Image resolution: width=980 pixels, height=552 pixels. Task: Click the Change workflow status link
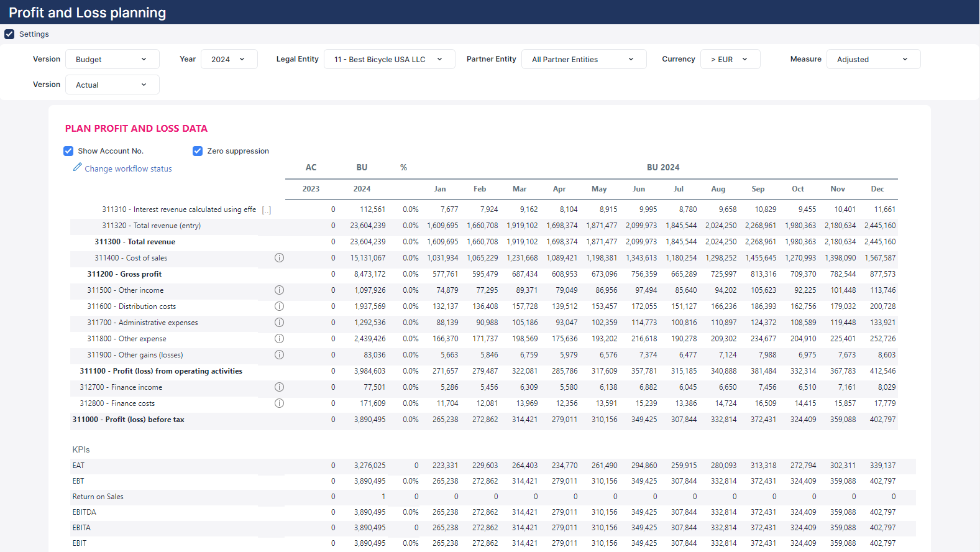[128, 169]
